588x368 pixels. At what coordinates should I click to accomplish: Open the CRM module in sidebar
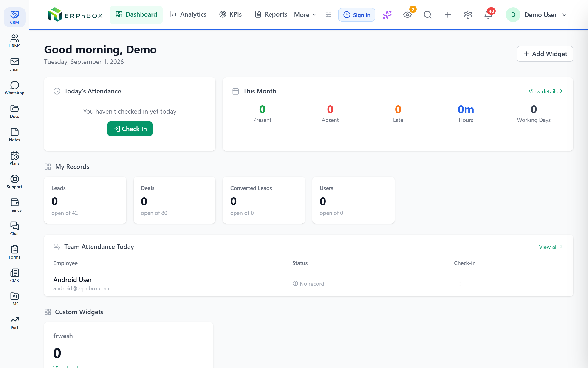coord(14,17)
